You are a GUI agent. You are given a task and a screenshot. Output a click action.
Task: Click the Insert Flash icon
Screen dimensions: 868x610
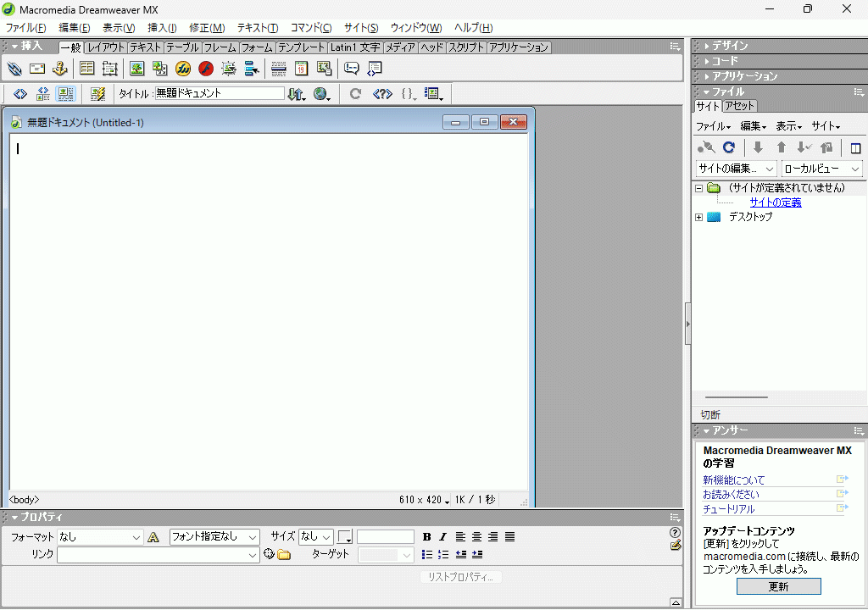click(206, 69)
